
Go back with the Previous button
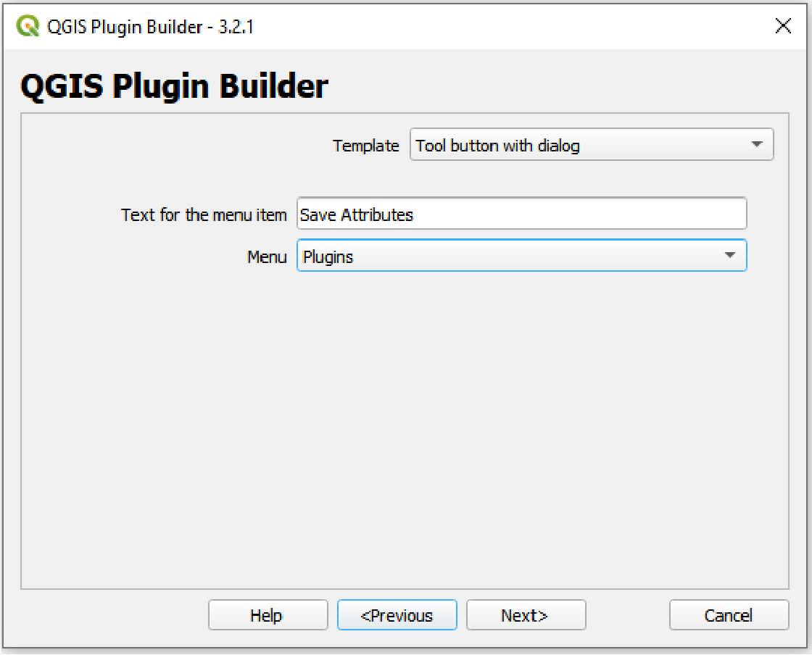pos(397,616)
